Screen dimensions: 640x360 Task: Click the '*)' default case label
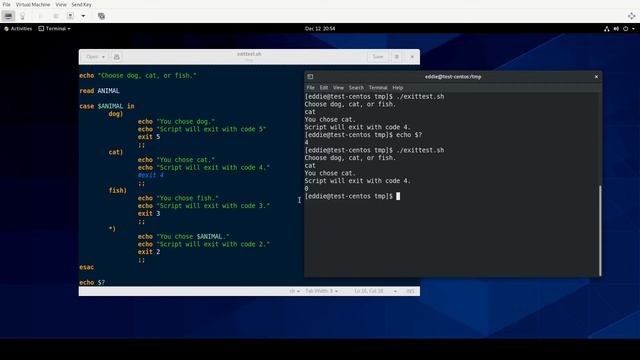click(x=112, y=229)
